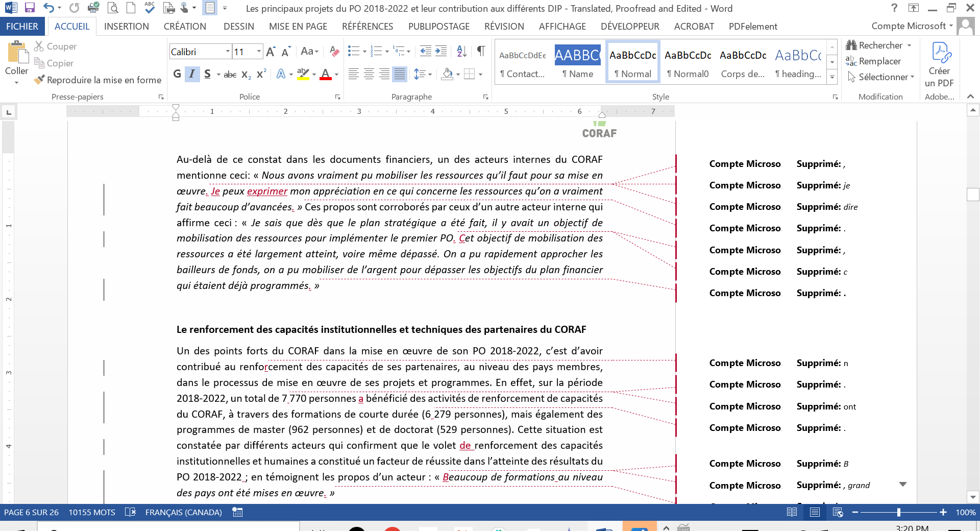Toggle justify paragraph alignment
980x531 pixels.
[400, 74]
